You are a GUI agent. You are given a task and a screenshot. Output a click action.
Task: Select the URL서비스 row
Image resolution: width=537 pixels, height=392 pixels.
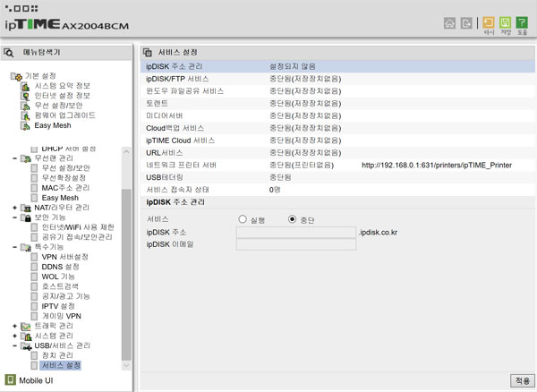pos(337,153)
